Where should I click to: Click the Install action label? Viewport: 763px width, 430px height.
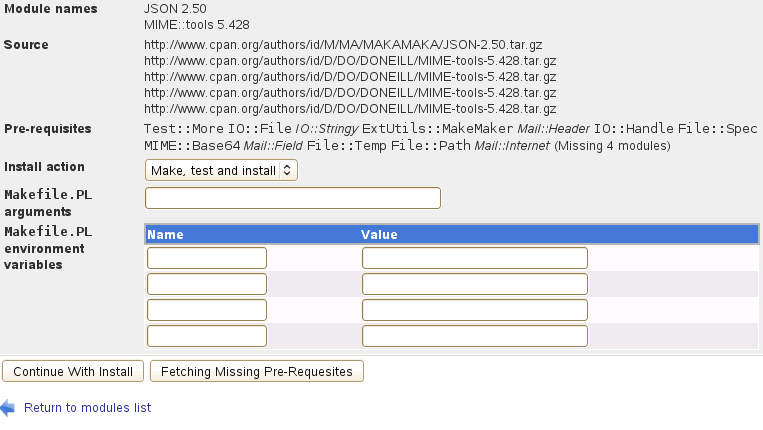coord(44,167)
